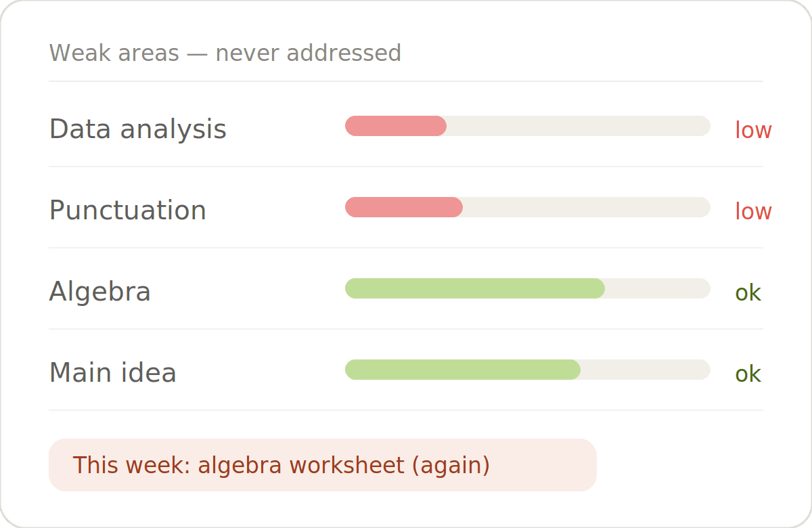Click the low status beside Punctuation
This screenshot has width=812, height=528.
(x=753, y=211)
